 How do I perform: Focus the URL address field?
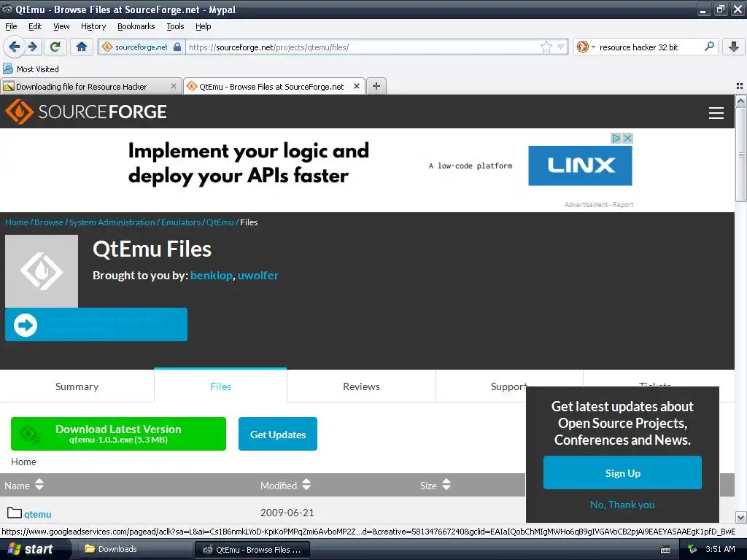(362, 47)
